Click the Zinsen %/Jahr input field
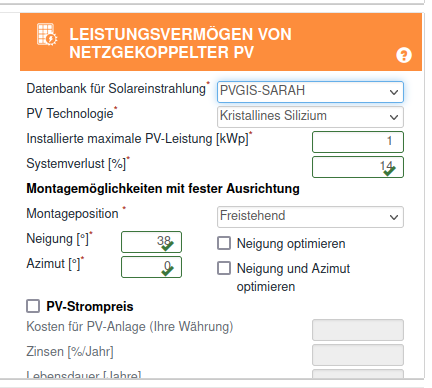 pos(358,355)
